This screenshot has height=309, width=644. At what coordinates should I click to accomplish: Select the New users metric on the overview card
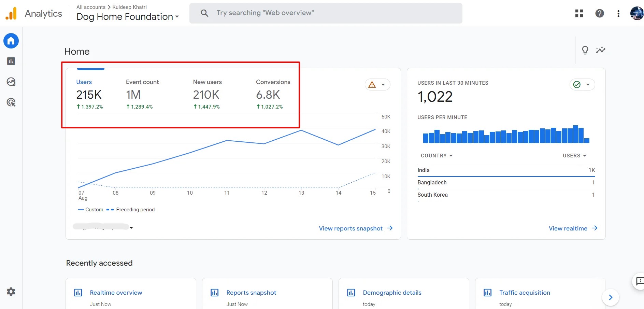click(207, 82)
